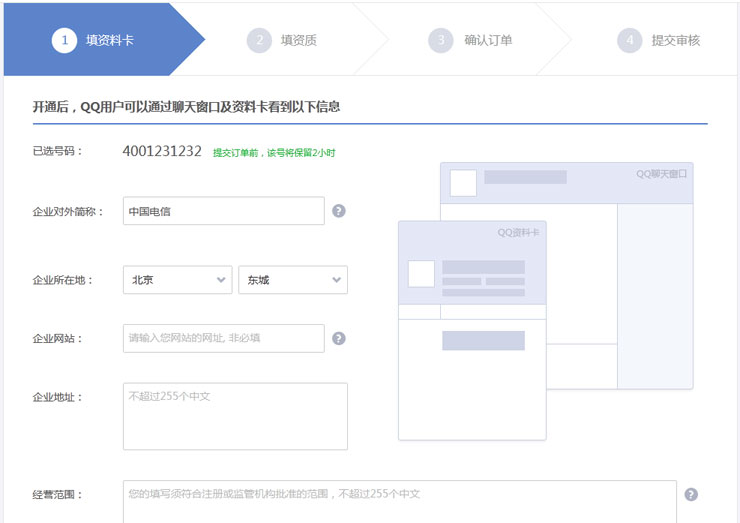Select step 3 确认订单 tab
Screen dimensions: 740x523
click(x=470, y=40)
